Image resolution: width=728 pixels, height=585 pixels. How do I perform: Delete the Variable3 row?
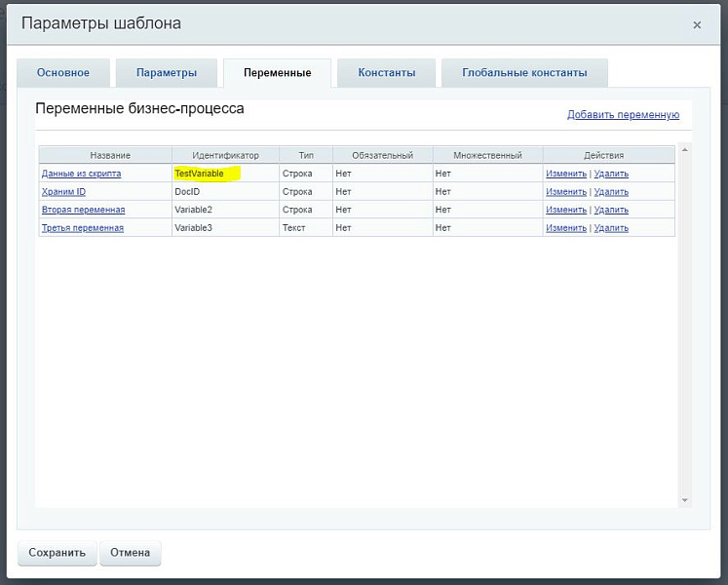[x=611, y=228]
